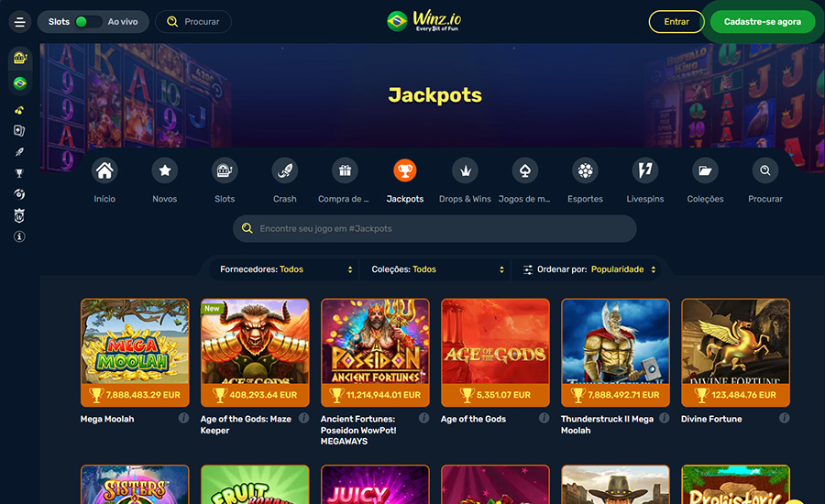The width and height of the screenshot is (825, 504).
Task: Open the Novos star category
Action: click(x=165, y=170)
